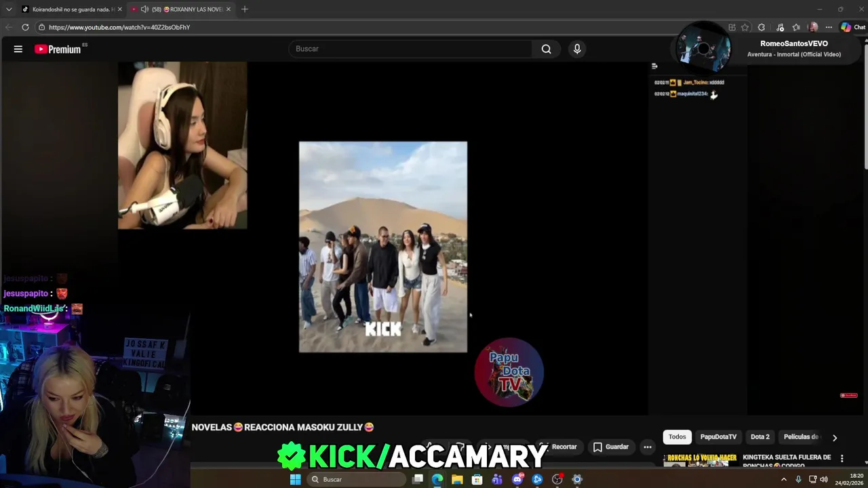868x488 pixels.
Task: Open options for the KINGTEKA suggested video
Action: pyautogui.click(x=842, y=459)
